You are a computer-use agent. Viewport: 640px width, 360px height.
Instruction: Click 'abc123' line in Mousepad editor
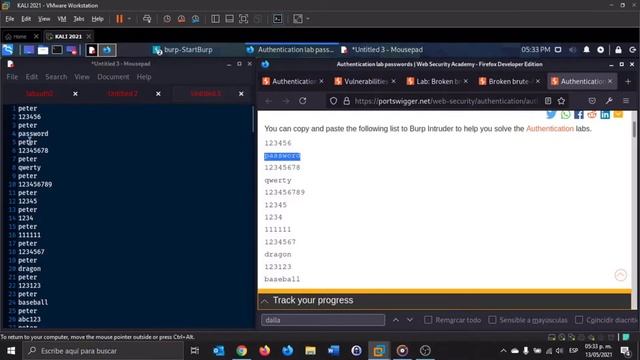pos(29,319)
